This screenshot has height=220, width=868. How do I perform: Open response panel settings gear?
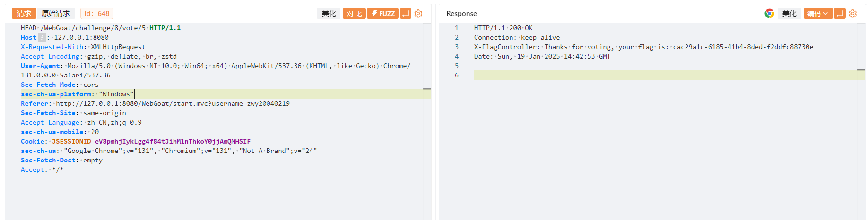coord(852,14)
